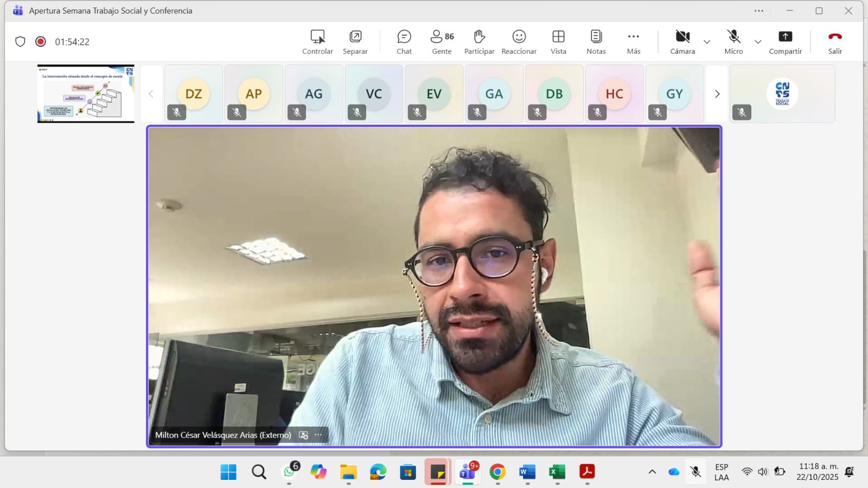868x488 pixels.
Task: Show next participants with right arrow
Action: pos(717,94)
